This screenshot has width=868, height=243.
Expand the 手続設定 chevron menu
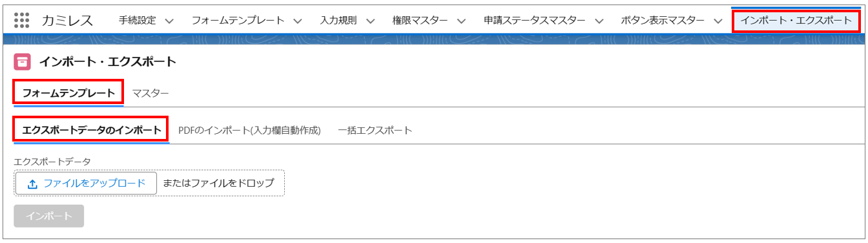pyautogui.click(x=169, y=21)
